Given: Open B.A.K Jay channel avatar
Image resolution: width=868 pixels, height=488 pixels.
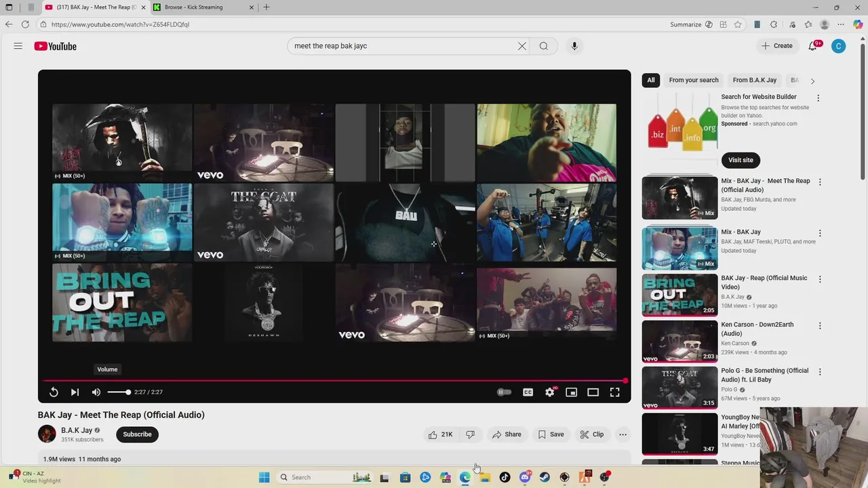Looking at the screenshot, I should 47,434.
